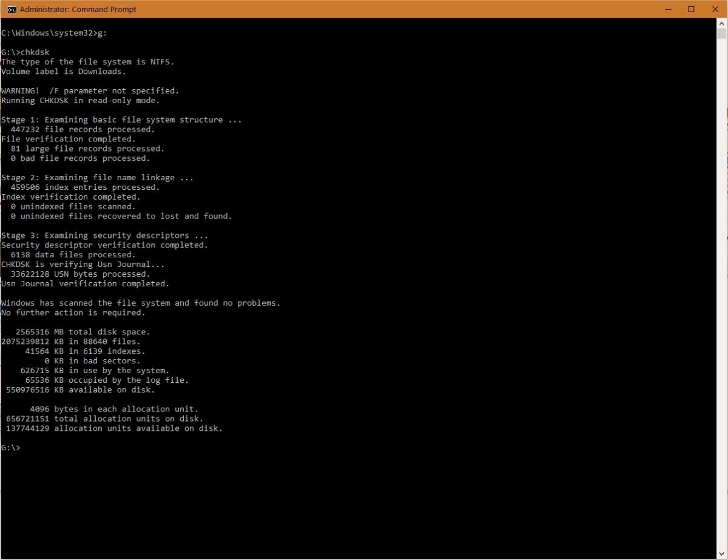The width and height of the screenshot is (728, 560).
Task: Click '447232 file records processed.' line
Action: (x=83, y=129)
